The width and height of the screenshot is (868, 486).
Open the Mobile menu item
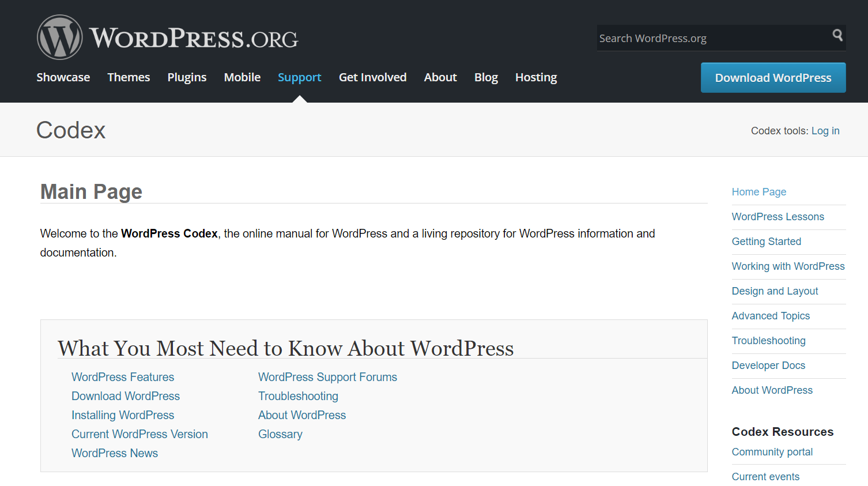pos(242,77)
